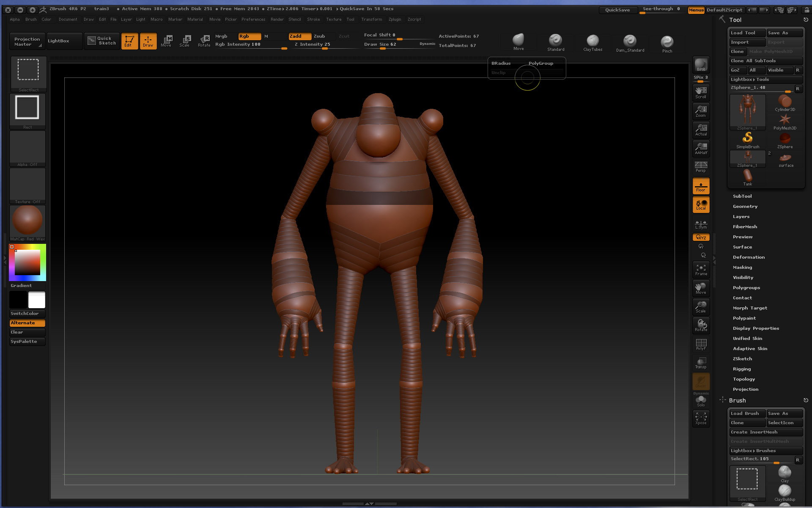
Task: Click Create InsertMesh button
Action: [766, 432]
